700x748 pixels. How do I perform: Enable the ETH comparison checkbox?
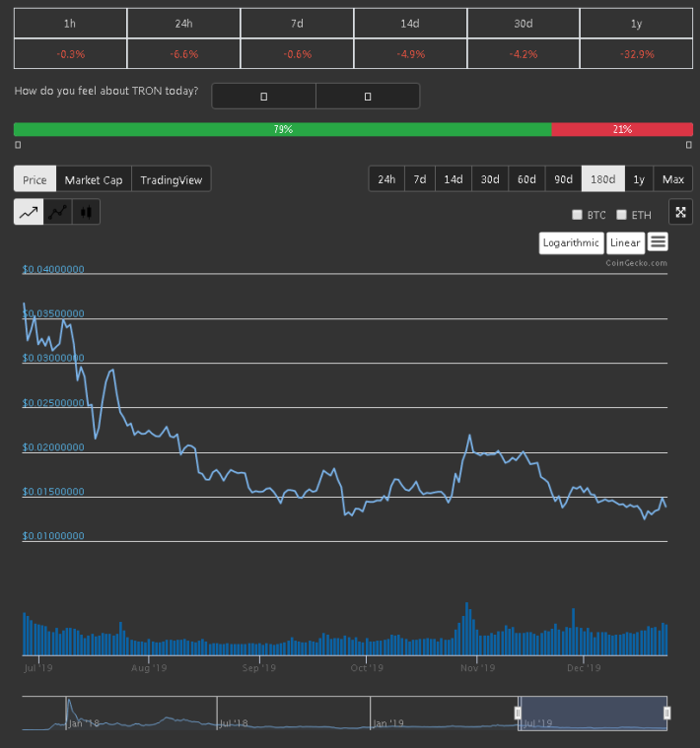(x=621, y=215)
